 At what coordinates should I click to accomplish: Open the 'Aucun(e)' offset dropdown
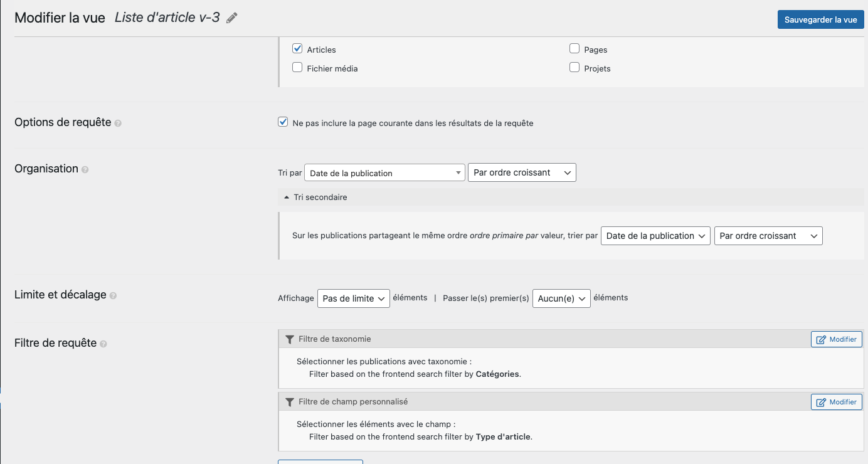(562, 298)
